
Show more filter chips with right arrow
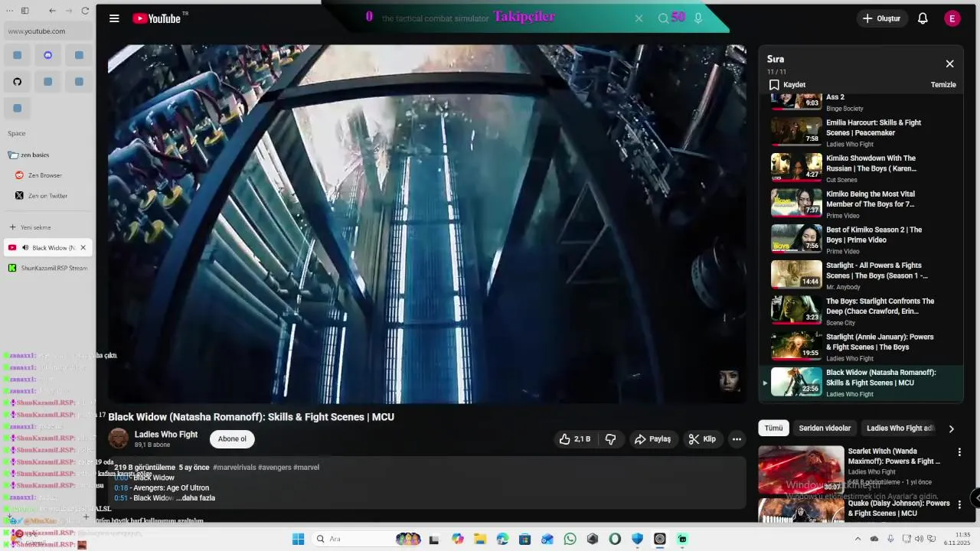point(951,429)
